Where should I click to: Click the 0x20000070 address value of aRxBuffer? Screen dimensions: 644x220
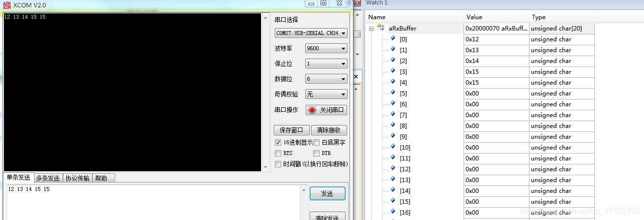tap(496, 29)
